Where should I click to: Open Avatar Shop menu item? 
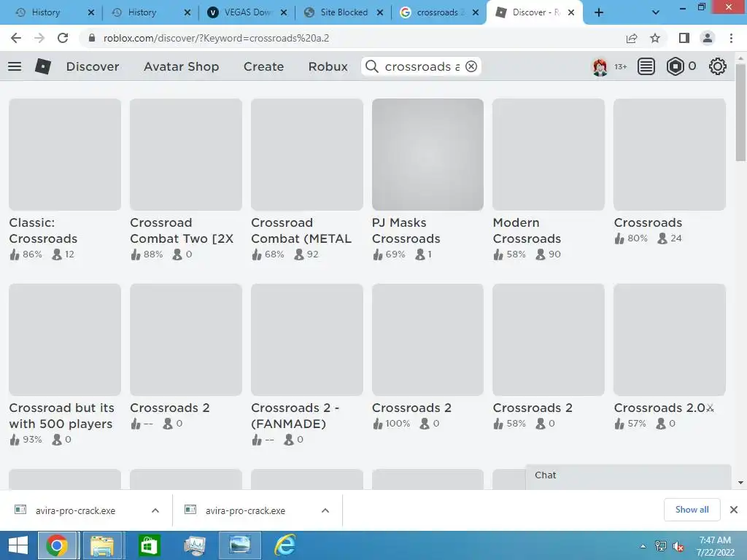tap(182, 66)
